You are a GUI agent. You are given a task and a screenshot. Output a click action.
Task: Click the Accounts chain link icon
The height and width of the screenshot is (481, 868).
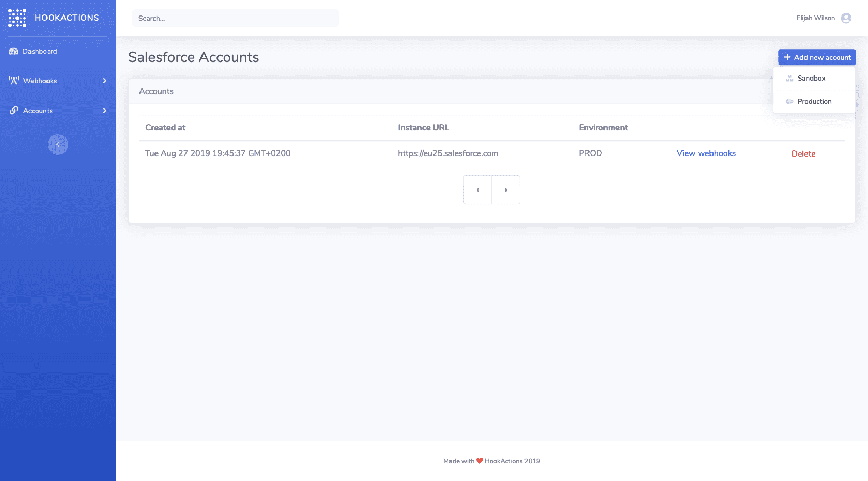14,111
